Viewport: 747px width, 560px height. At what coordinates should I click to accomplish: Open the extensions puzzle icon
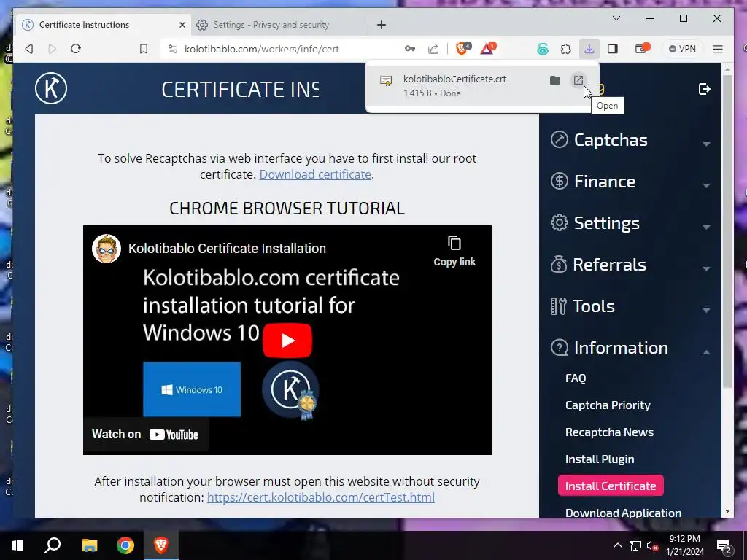click(565, 49)
